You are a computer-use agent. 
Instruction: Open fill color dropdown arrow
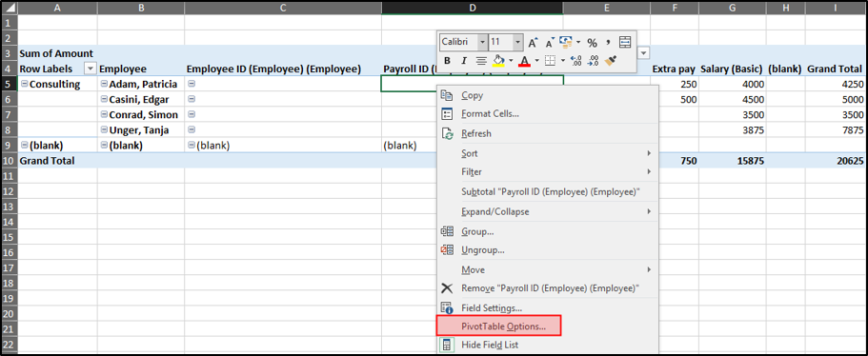[511, 61]
